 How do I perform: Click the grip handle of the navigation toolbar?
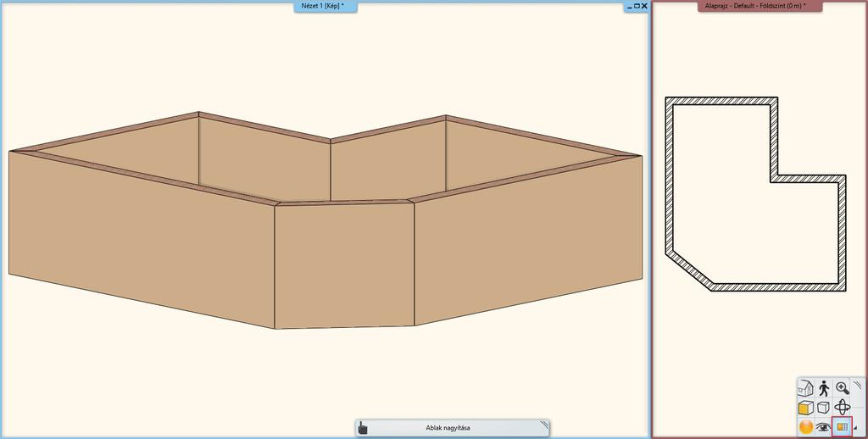tap(858, 384)
